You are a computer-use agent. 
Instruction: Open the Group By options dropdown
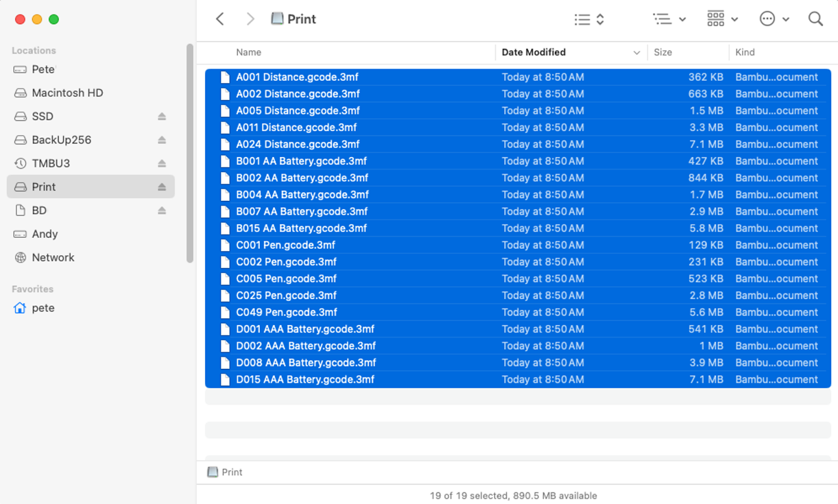[x=669, y=20]
